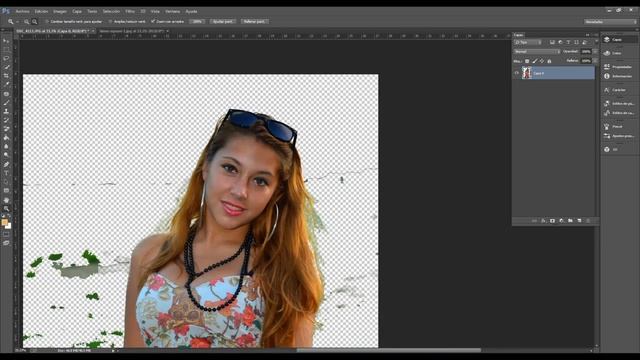Click pixel layer filter icon
The image size is (640, 360).
(x=552, y=42)
